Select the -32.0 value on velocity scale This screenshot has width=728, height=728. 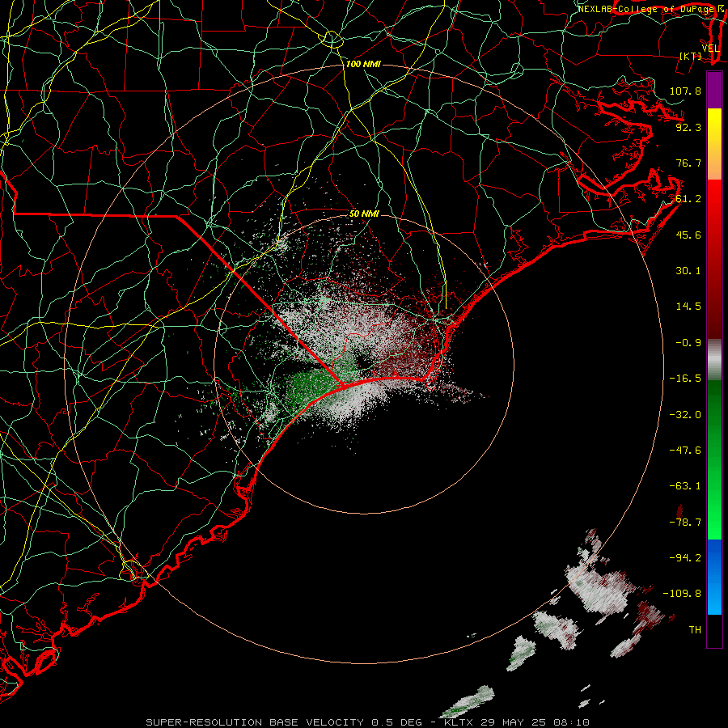pos(685,415)
